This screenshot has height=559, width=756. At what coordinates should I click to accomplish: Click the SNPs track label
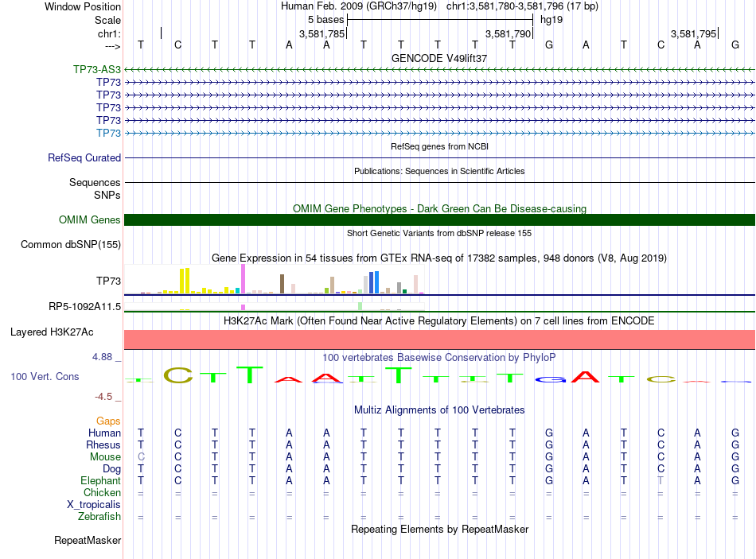point(107,195)
